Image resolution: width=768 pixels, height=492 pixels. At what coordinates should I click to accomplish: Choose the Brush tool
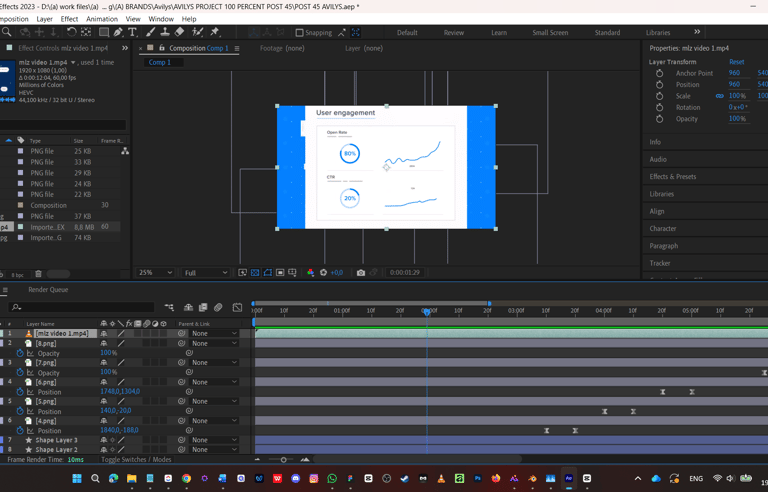[x=150, y=32]
